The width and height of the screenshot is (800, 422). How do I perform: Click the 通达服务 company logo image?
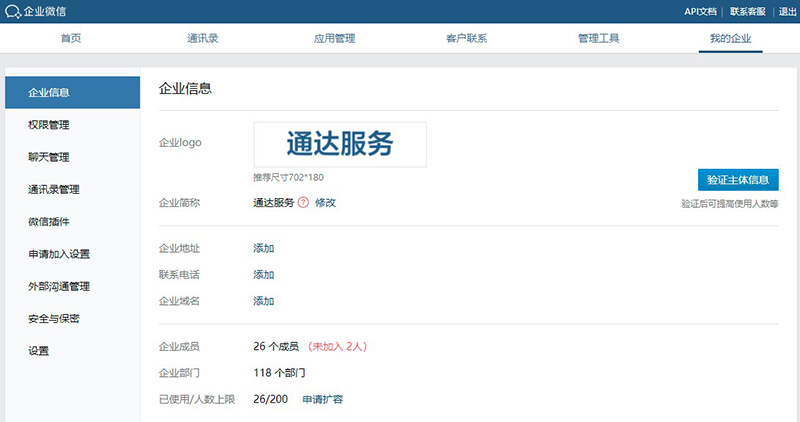pos(340,144)
